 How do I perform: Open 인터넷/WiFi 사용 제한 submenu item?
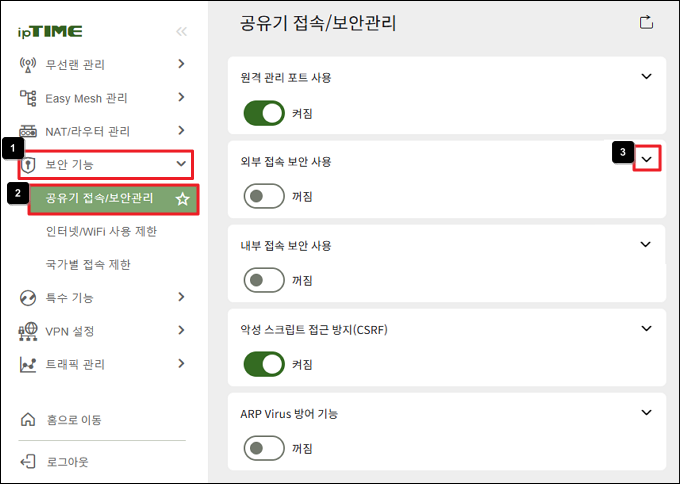101,231
